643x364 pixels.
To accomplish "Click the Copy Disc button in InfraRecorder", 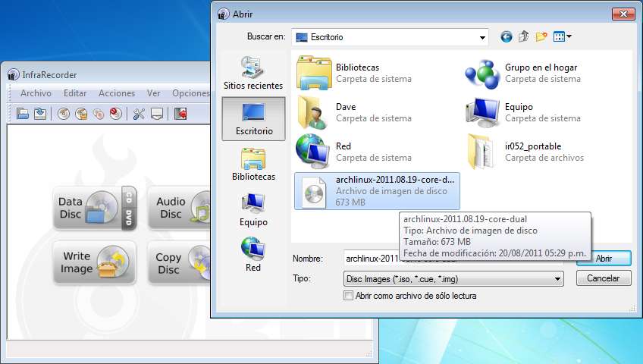I will pos(179,262).
